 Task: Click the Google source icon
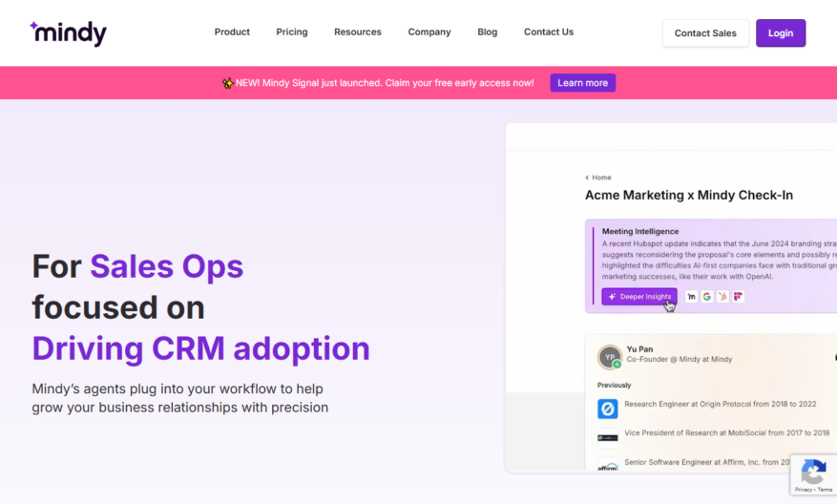tap(707, 296)
